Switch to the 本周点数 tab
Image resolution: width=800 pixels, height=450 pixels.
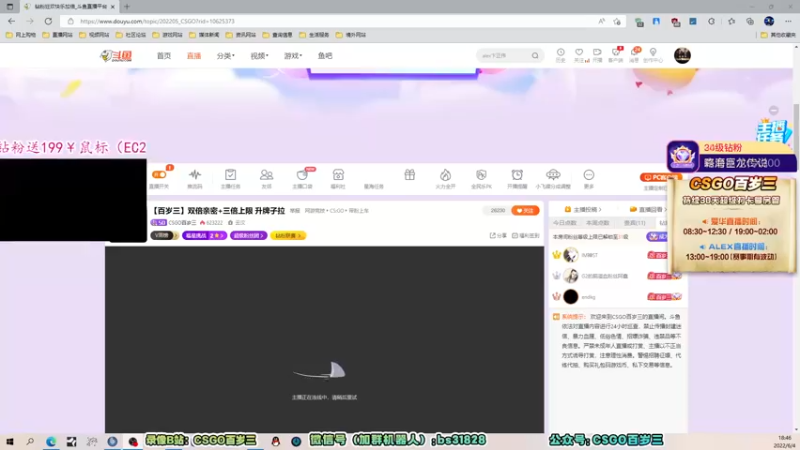click(x=597, y=223)
